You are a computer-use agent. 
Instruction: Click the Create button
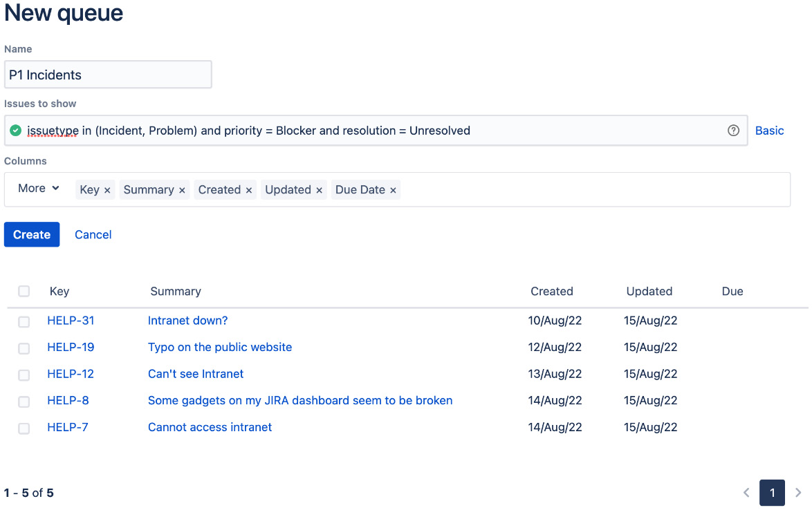click(x=31, y=234)
